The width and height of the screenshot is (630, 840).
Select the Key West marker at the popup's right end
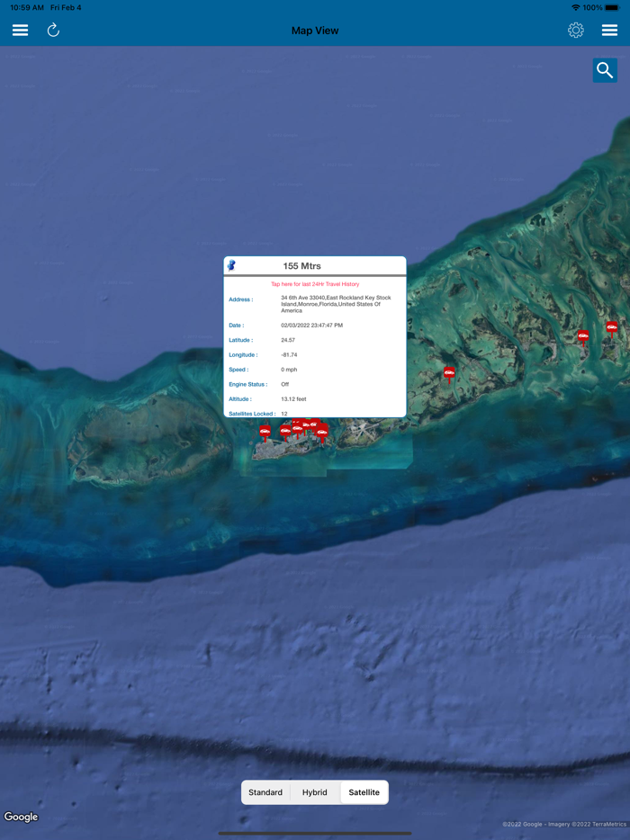click(x=321, y=432)
